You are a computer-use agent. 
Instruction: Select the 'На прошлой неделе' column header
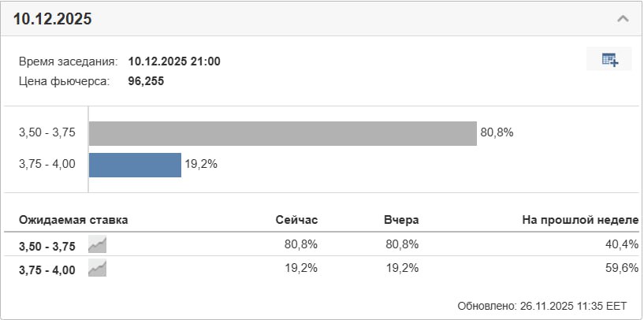579,220
